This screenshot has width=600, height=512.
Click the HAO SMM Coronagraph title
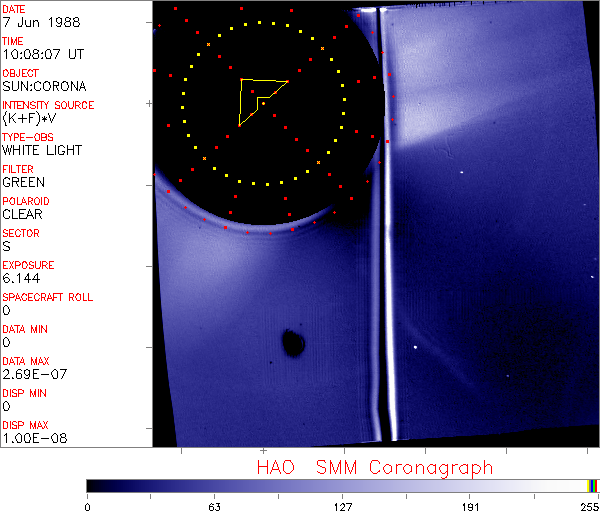point(374,467)
